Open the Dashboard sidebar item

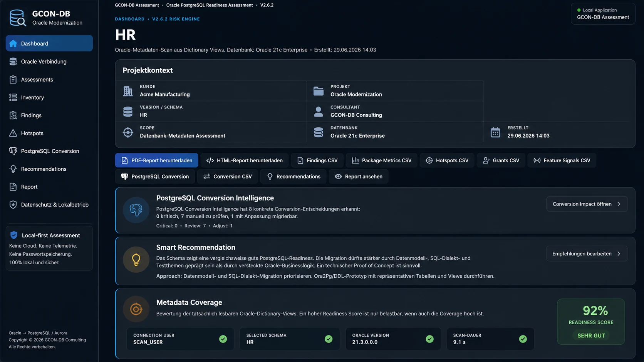[49, 43]
